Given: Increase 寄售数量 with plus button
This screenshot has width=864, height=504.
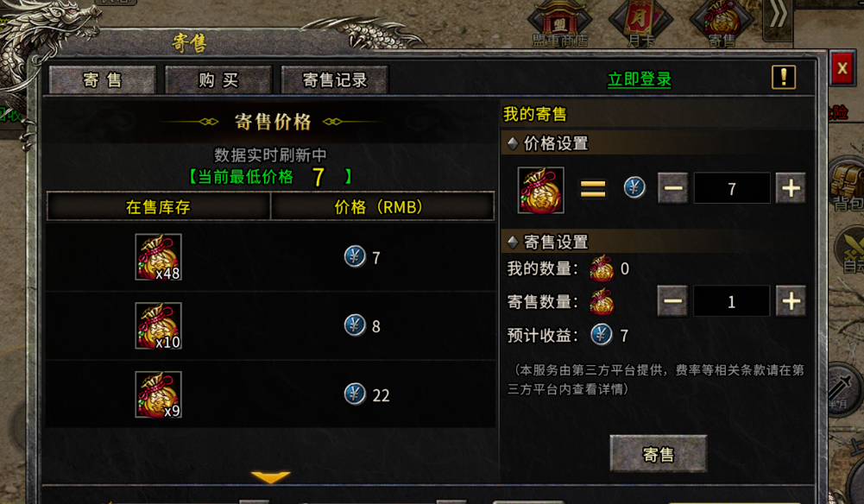Looking at the screenshot, I should (x=791, y=300).
